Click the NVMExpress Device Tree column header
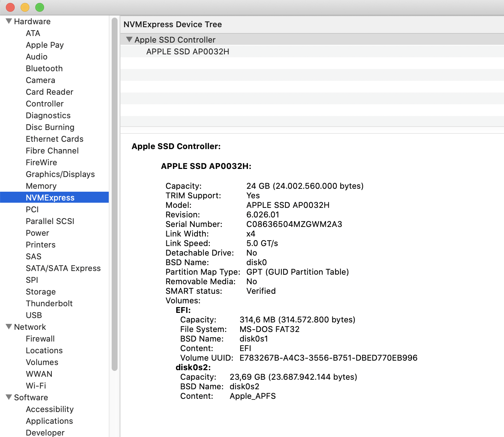This screenshot has width=504, height=437. point(312,24)
